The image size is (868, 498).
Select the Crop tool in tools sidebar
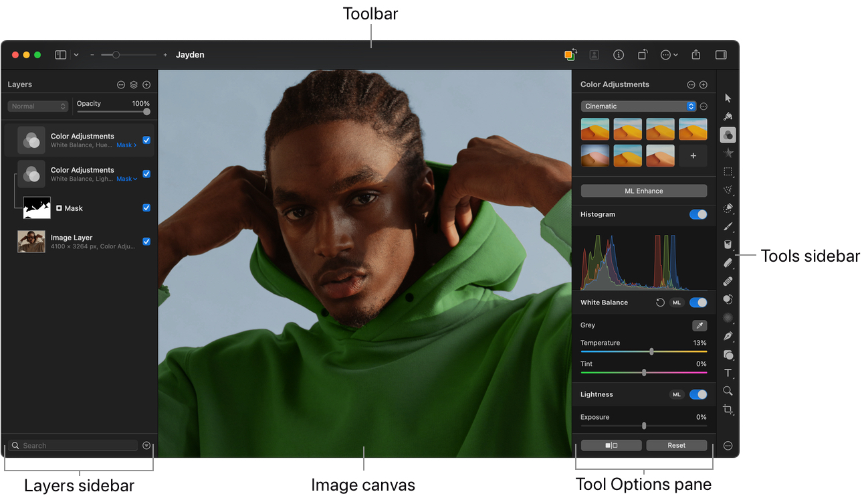click(728, 409)
